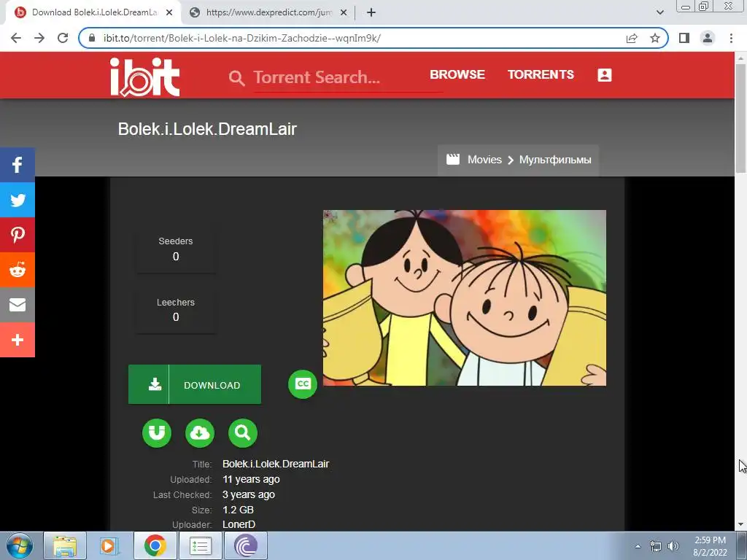The image size is (747, 560).
Task: Click the Title value Bolek.i.Lolek.DreamLair
Action: 276,464
